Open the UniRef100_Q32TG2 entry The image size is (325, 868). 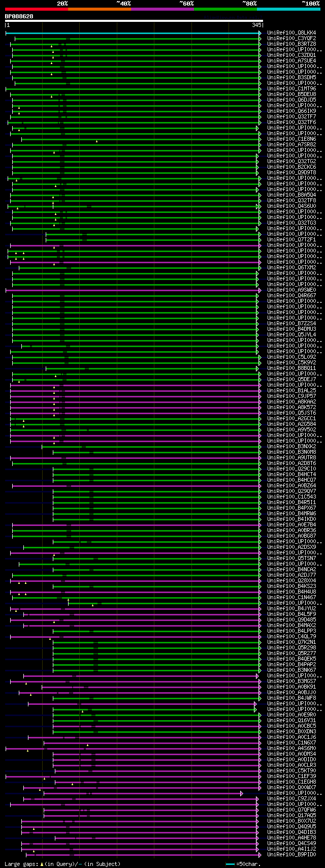[x=291, y=162]
